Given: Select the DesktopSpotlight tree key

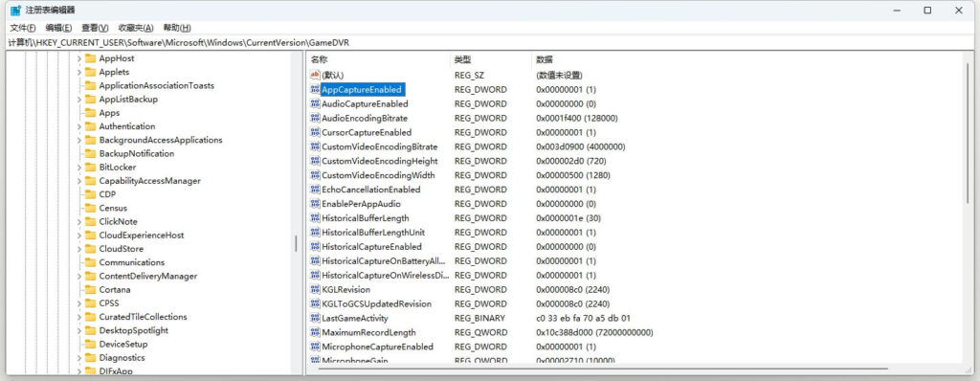Looking at the screenshot, I should coord(134,330).
